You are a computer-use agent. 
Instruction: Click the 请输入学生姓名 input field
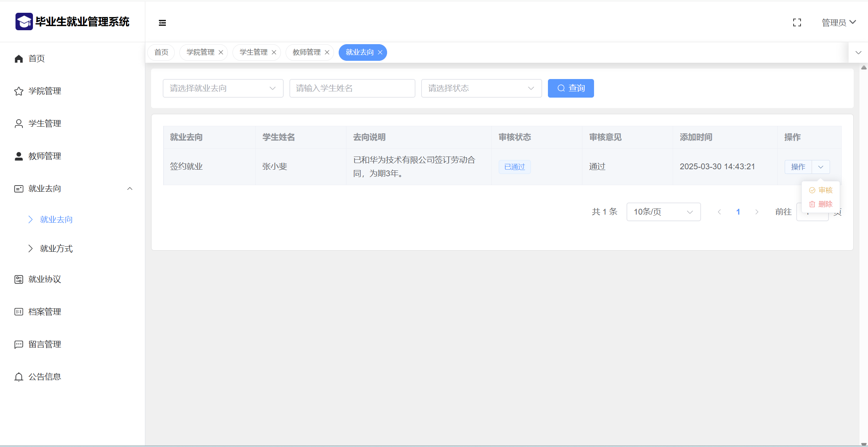point(352,88)
